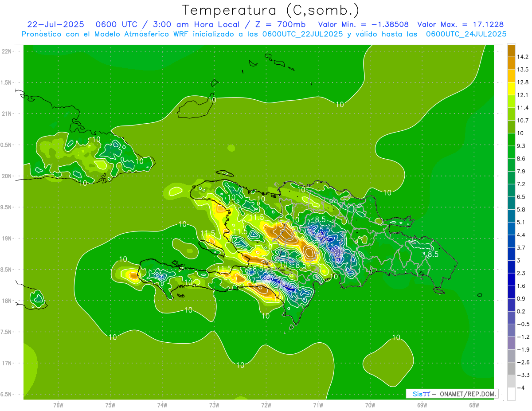The image size is (532, 411).
Task: Click the "6.5" color scale label
Action: click(x=522, y=197)
